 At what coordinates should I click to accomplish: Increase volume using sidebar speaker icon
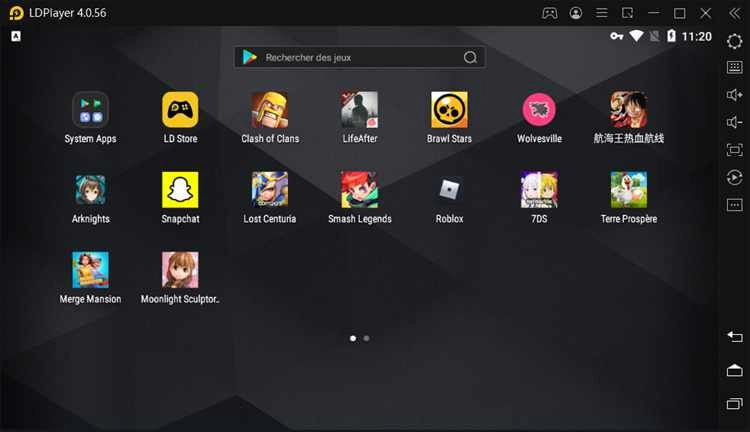tap(735, 95)
